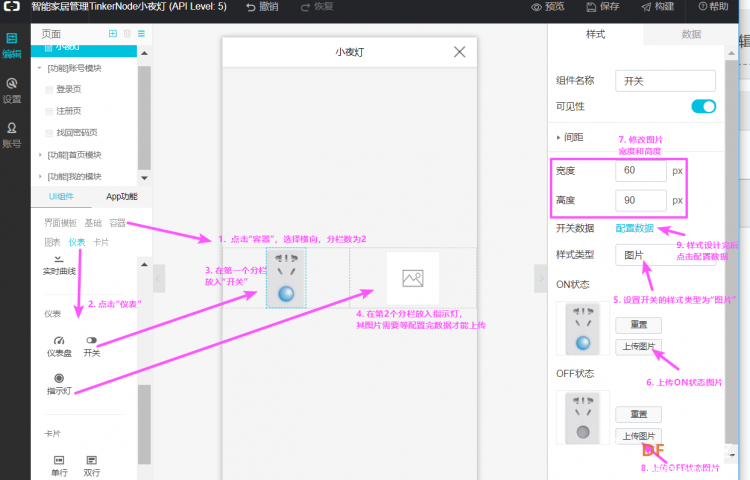This screenshot has width=750, height=480.
Task: Select the 仪表 category
Action: click(77, 242)
